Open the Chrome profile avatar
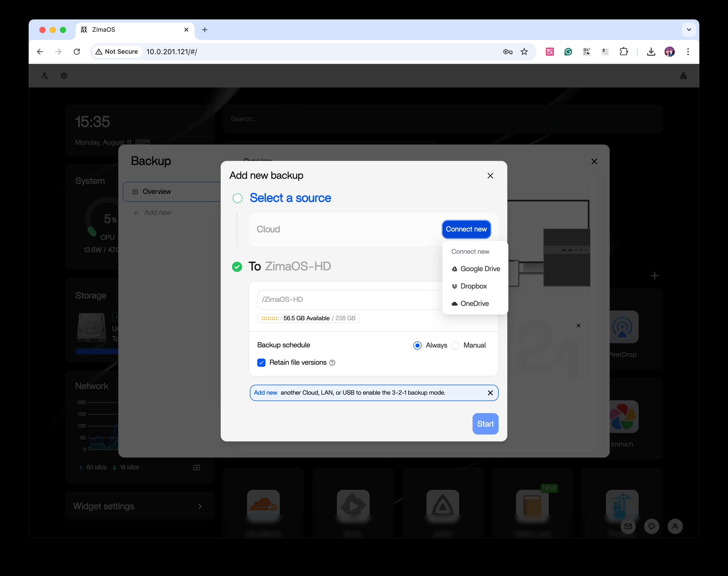The image size is (728, 576). click(670, 52)
